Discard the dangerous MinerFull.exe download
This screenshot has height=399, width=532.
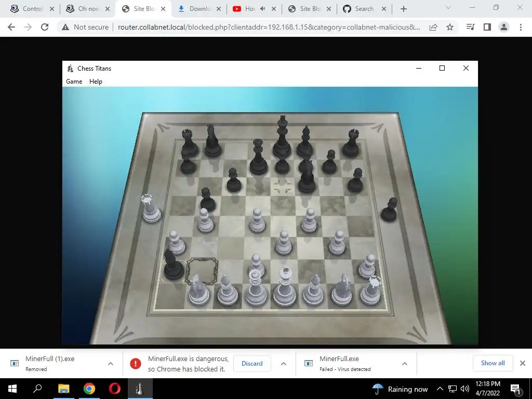pyautogui.click(x=252, y=363)
